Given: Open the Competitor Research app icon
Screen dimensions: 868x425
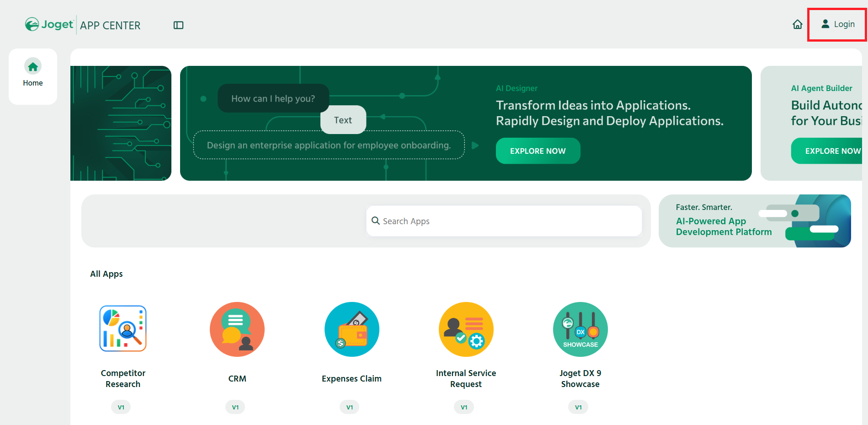Looking at the screenshot, I should 123,328.
